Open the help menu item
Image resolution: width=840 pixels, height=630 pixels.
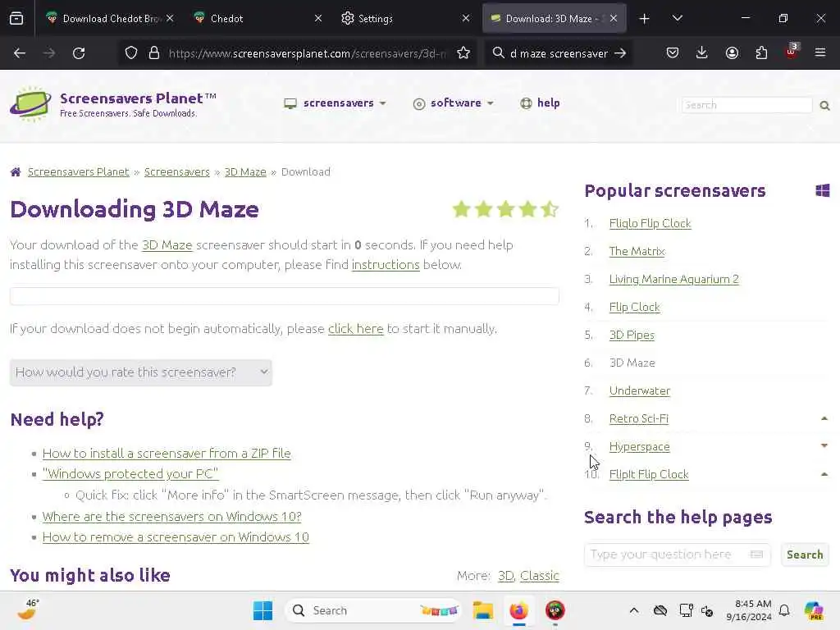540,103
